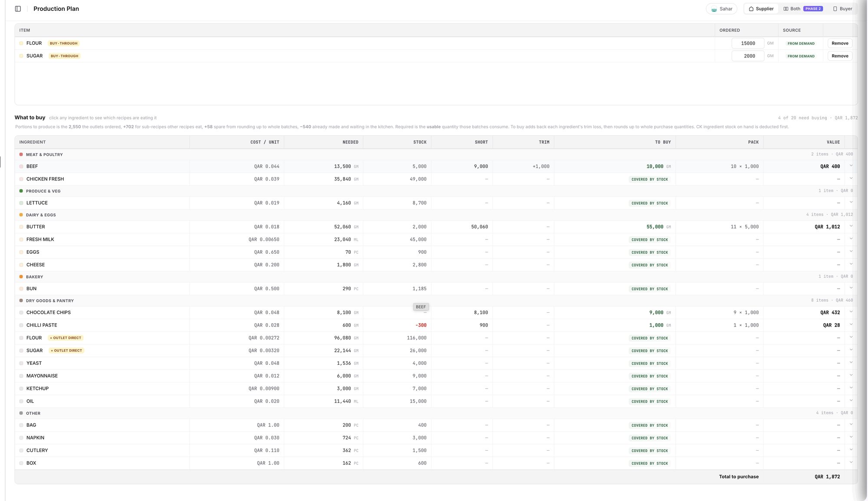Click the Supplier home icon
Image resolution: width=868 pixels, height=501 pixels.
pyautogui.click(x=751, y=9)
